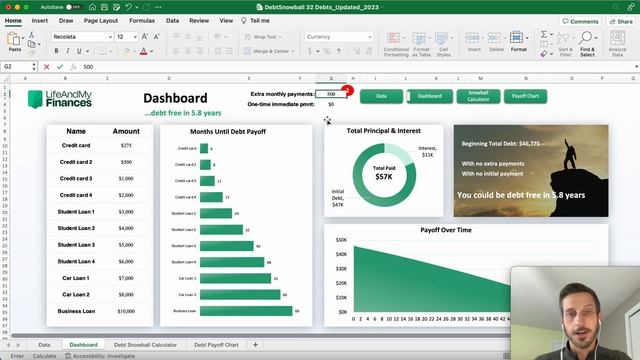640x360 pixels.
Task: Click the Wrap Text button
Action: [x=263, y=37]
